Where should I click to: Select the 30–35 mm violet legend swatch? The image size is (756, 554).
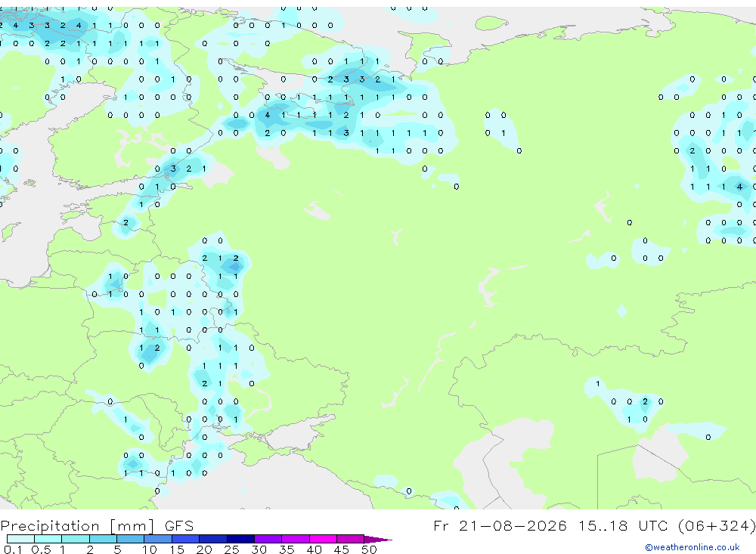(268, 539)
